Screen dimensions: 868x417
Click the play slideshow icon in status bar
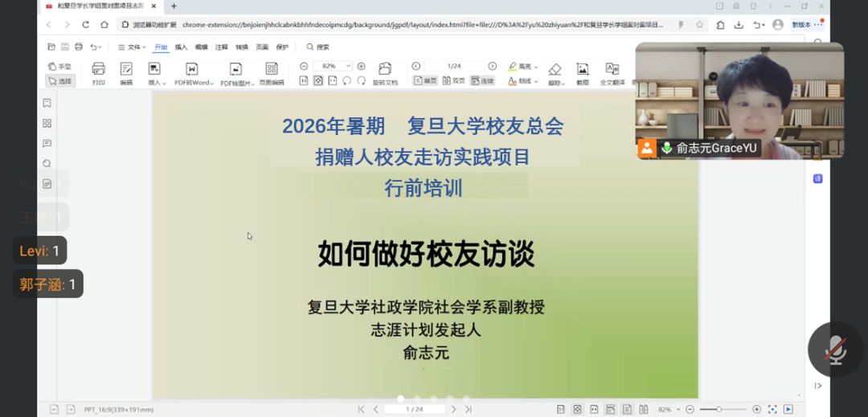(x=787, y=409)
